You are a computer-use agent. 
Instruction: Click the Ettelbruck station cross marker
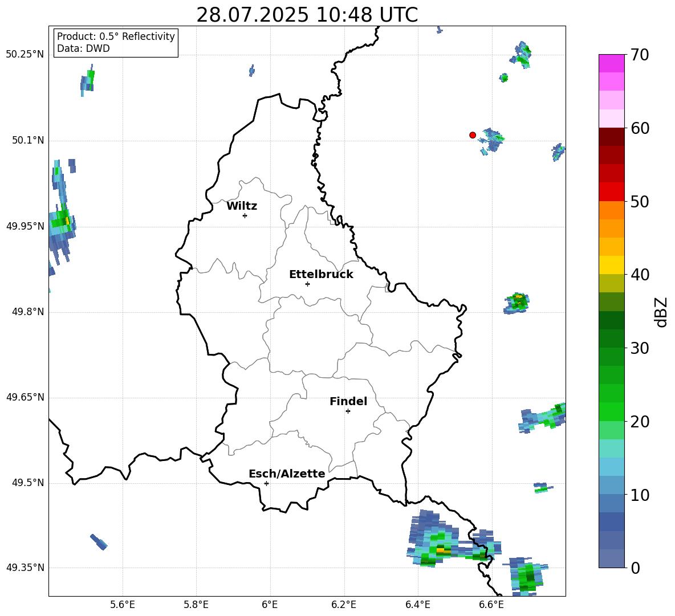pyautogui.click(x=307, y=284)
